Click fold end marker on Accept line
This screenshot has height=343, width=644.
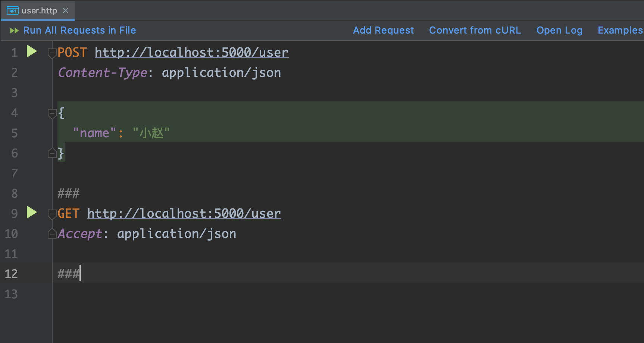point(52,234)
